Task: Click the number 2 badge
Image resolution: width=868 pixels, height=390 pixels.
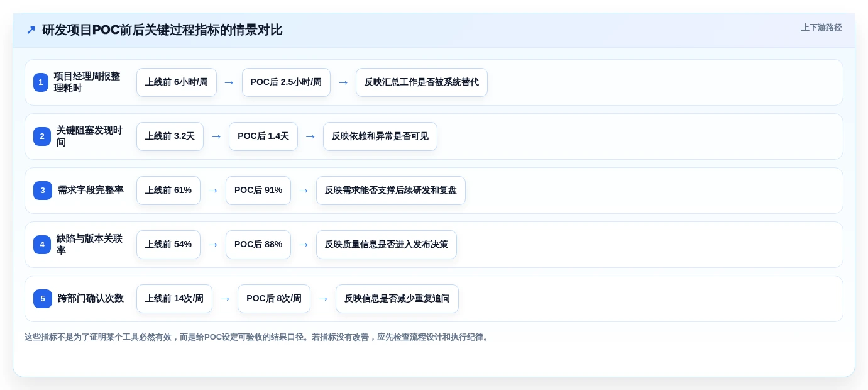Action: click(x=42, y=136)
